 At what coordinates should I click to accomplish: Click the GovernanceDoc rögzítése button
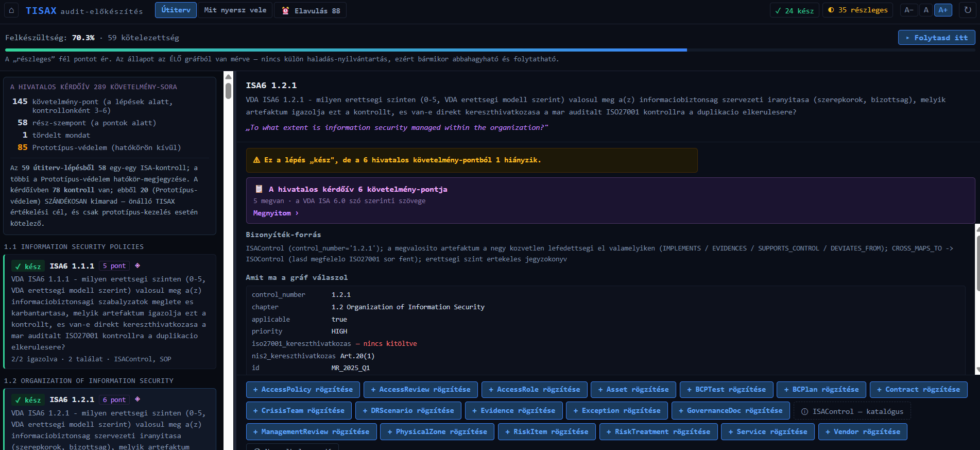pyautogui.click(x=731, y=411)
